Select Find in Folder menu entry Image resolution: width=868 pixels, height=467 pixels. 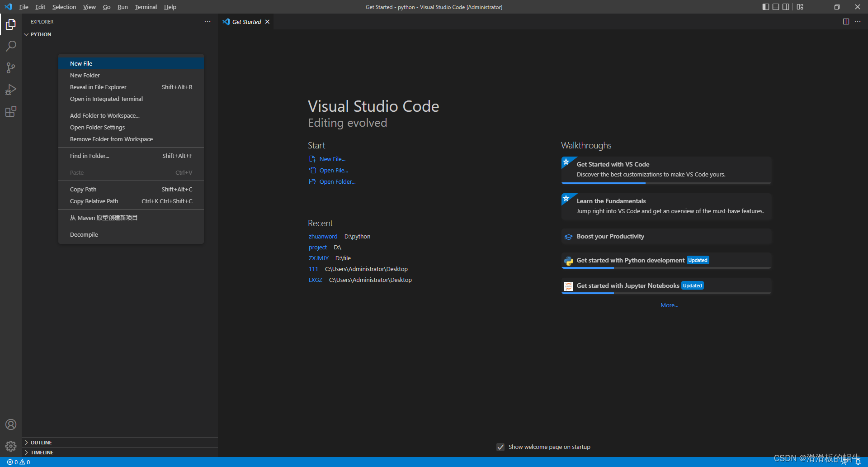131,156
